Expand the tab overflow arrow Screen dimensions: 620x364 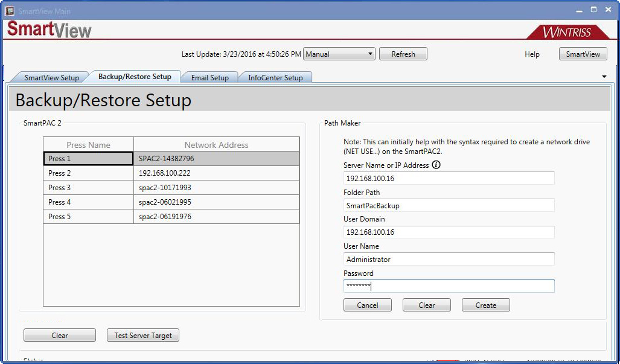pyautogui.click(x=604, y=76)
